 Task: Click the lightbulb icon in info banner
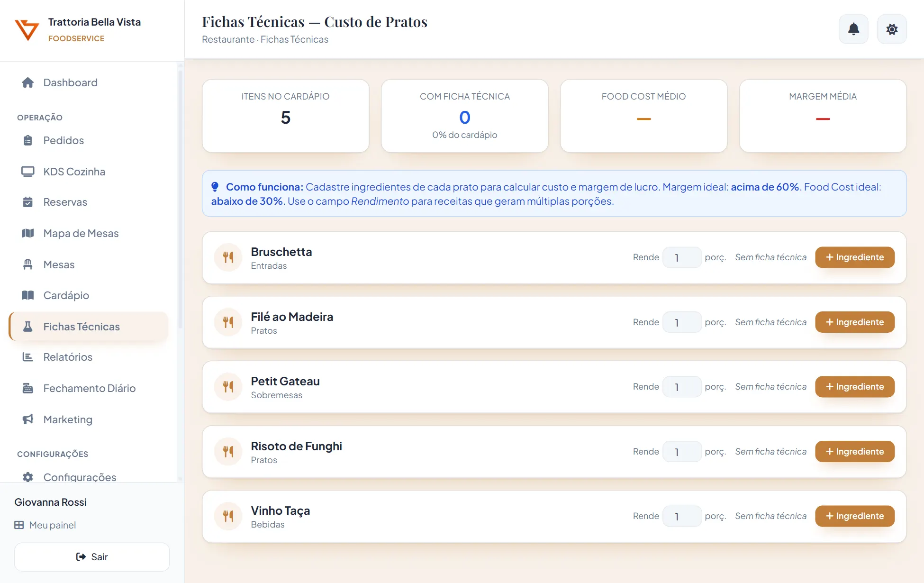pos(215,187)
